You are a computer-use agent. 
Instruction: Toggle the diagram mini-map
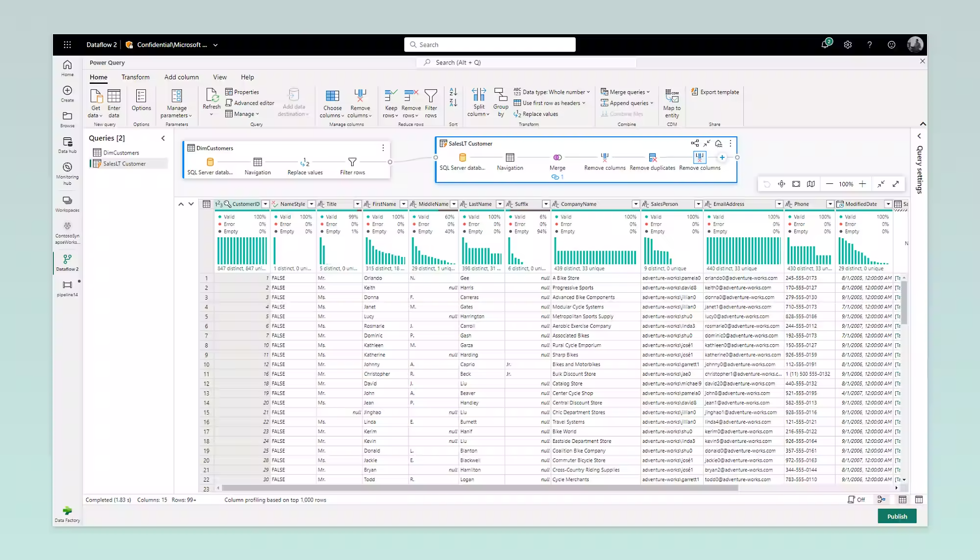tap(811, 184)
